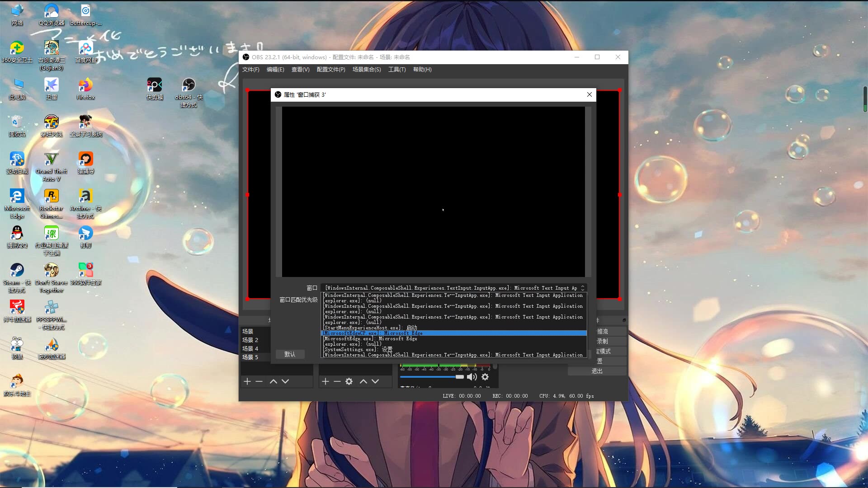Open the 钉钉 desktop icon
This screenshot has width=868, height=488.
pos(86,237)
